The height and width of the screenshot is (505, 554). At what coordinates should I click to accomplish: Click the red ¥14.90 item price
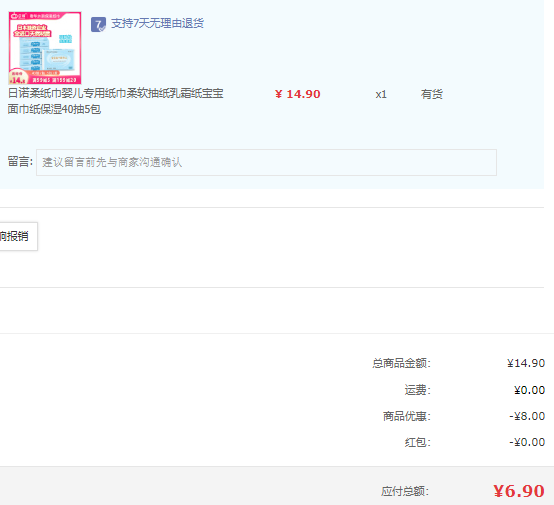point(297,94)
